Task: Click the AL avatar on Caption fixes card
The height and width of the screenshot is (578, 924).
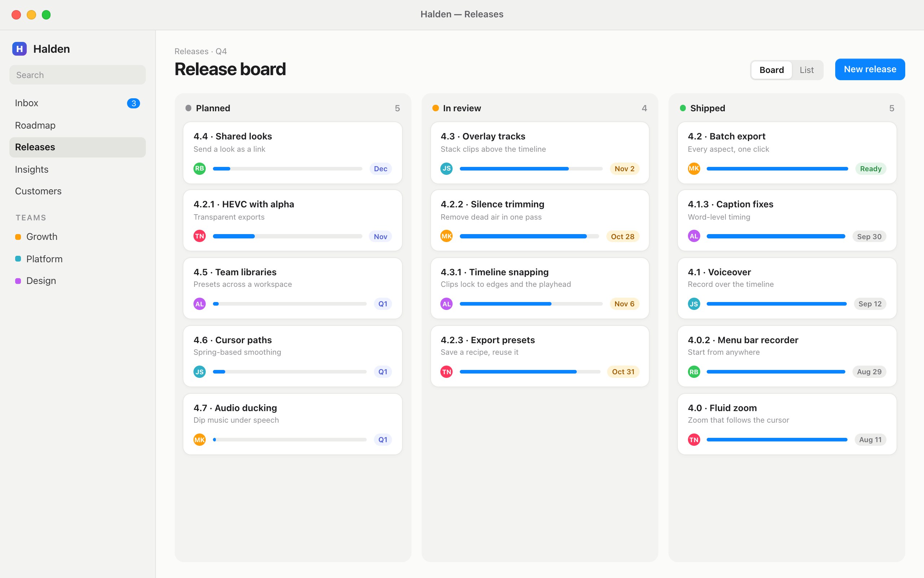Action: coord(694,236)
